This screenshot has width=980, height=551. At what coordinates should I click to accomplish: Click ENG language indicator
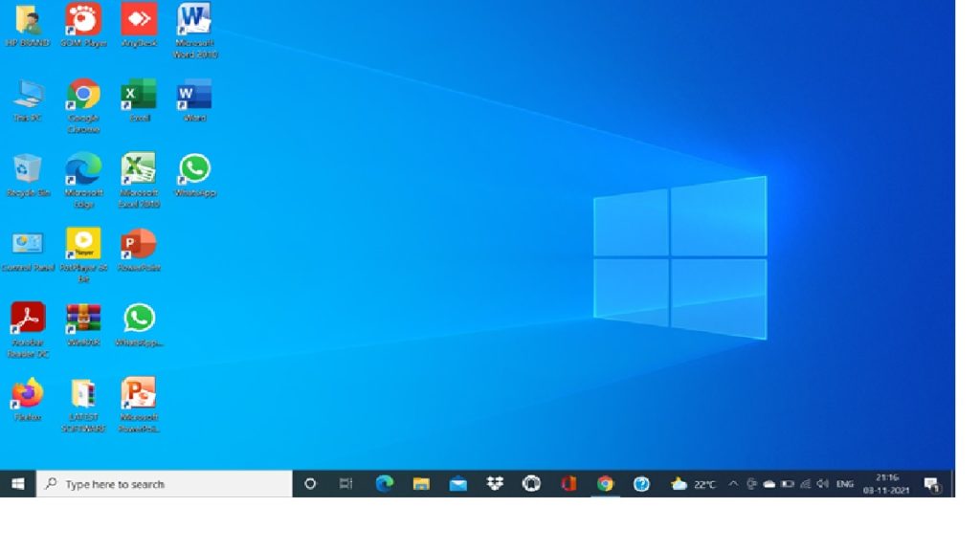[x=844, y=484]
